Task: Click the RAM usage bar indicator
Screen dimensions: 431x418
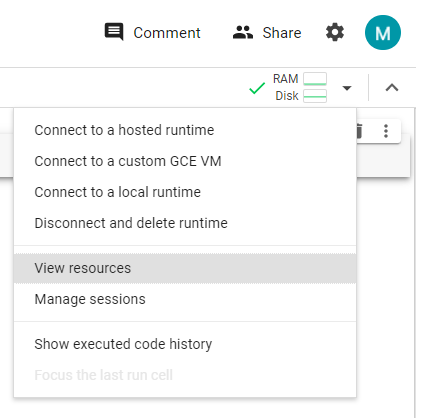Action: [x=315, y=79]
